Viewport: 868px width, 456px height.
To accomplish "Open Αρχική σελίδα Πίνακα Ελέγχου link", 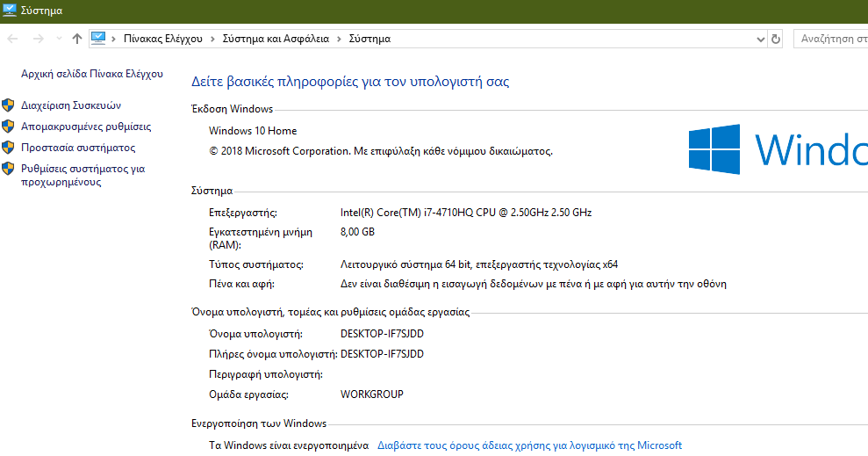I will pos(92,74).
